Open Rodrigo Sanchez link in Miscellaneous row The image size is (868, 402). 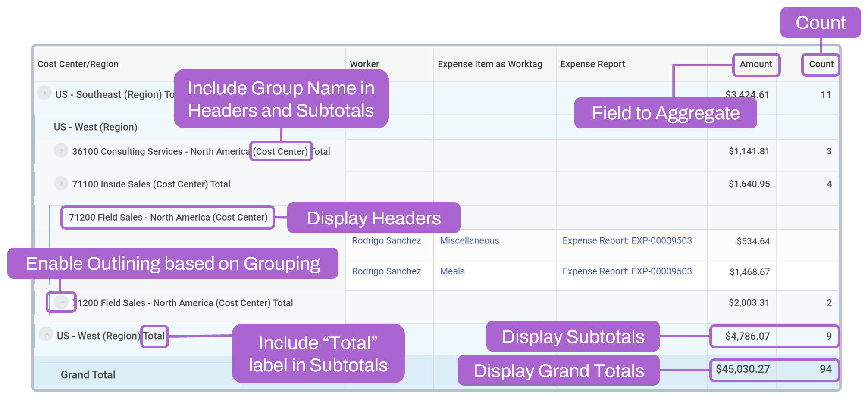386,240
